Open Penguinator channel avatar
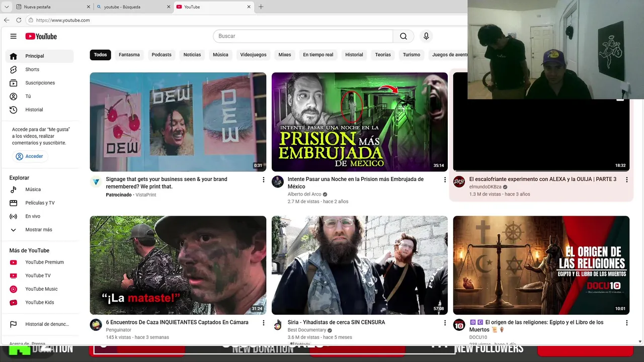This screenshot has height=362, width=644. tap(96, 325)
